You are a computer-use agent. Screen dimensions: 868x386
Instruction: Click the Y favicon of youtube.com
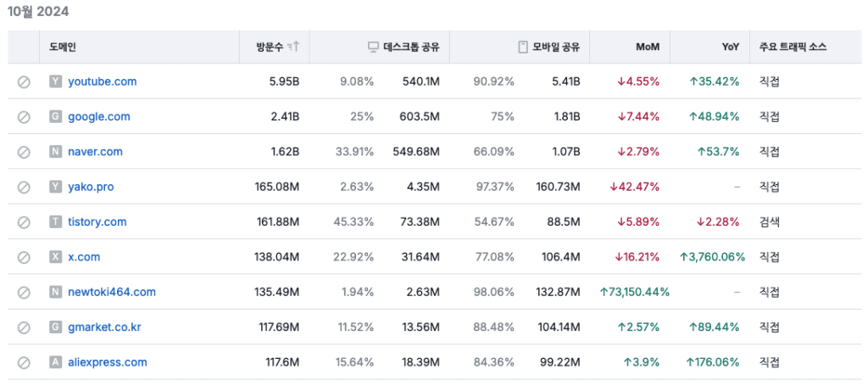coord(55,82)
